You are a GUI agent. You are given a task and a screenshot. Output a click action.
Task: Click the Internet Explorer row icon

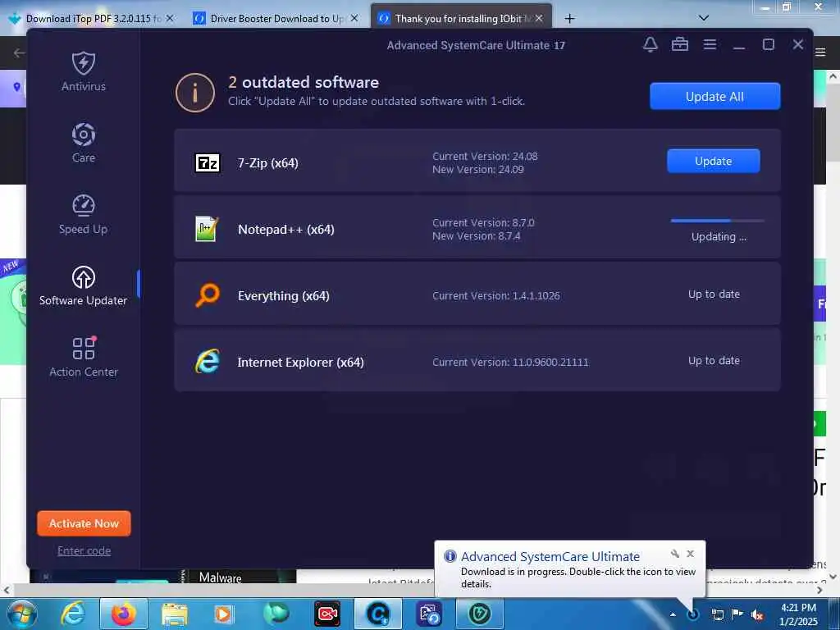point(208,362)
